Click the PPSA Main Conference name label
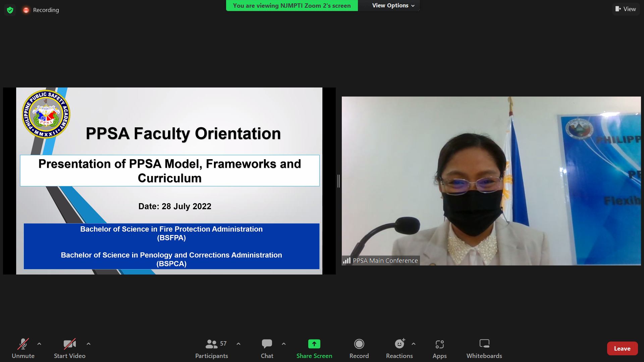 [385, 260]
